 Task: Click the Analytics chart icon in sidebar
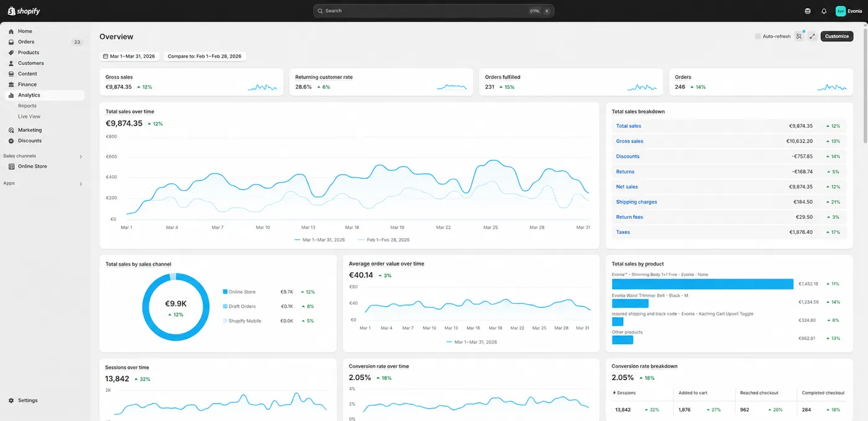[x=11, y=95]
